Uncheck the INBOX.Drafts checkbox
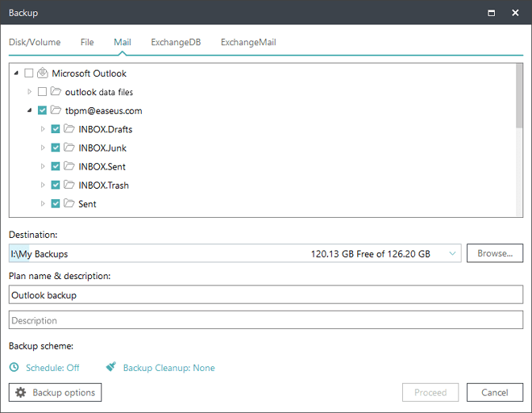This screenshot has width=532, height=413. (x=56, y=129)
